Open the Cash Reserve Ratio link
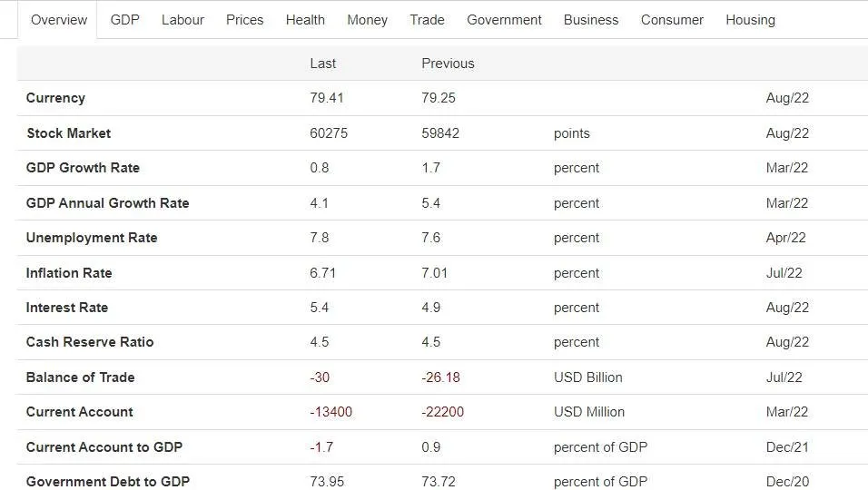Viewport: 868px width, 490px height. tap(90, 342)
